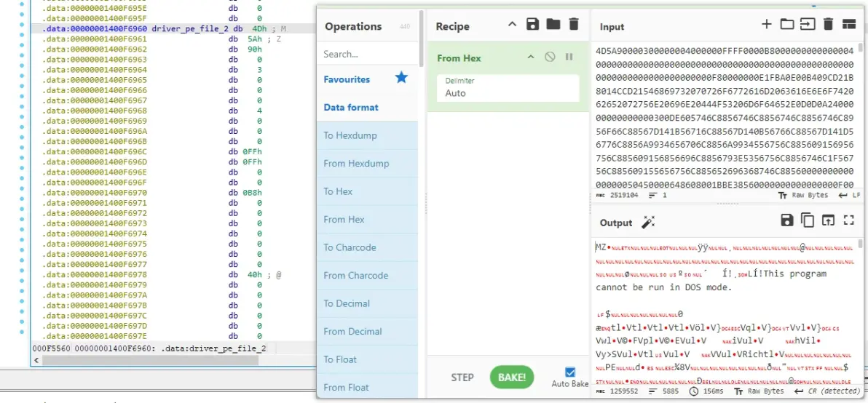Change Input encoding via Raw Bytes
868x403 pixels.
point(802,195)
